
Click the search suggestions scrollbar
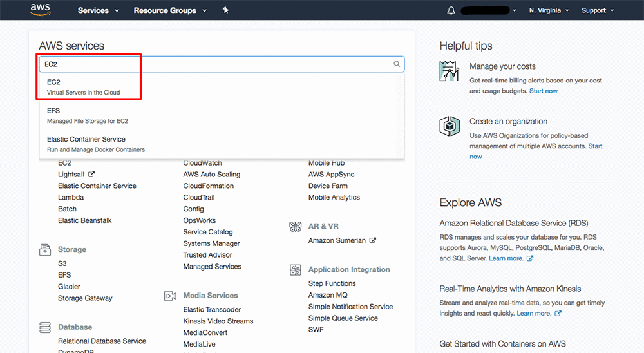pos(401,115)
